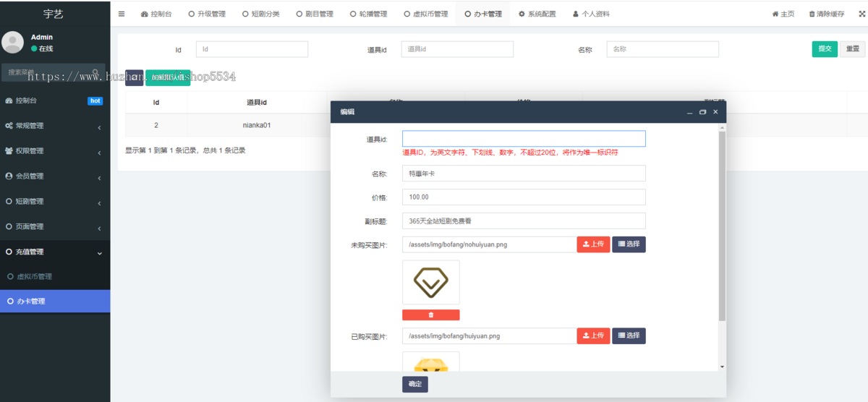Viewport: 868px width, 402px height.
Task: Click the dialog vertical scrollbar
Action: coord(721,224)
